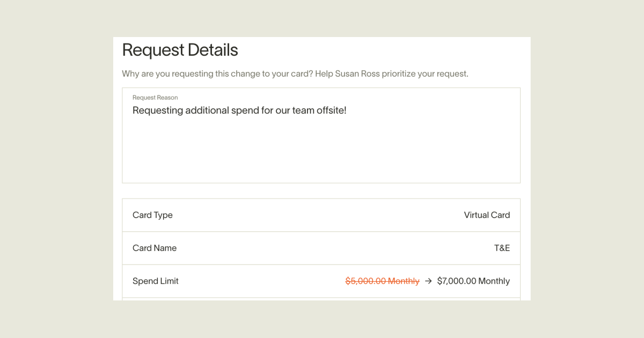Click the Card Name label

tap(155, 248)
